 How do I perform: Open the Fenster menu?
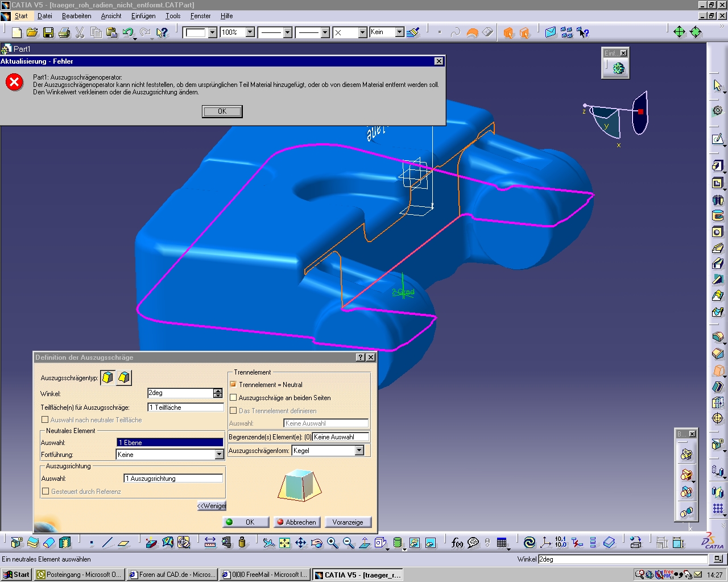[x=201, y=16]
